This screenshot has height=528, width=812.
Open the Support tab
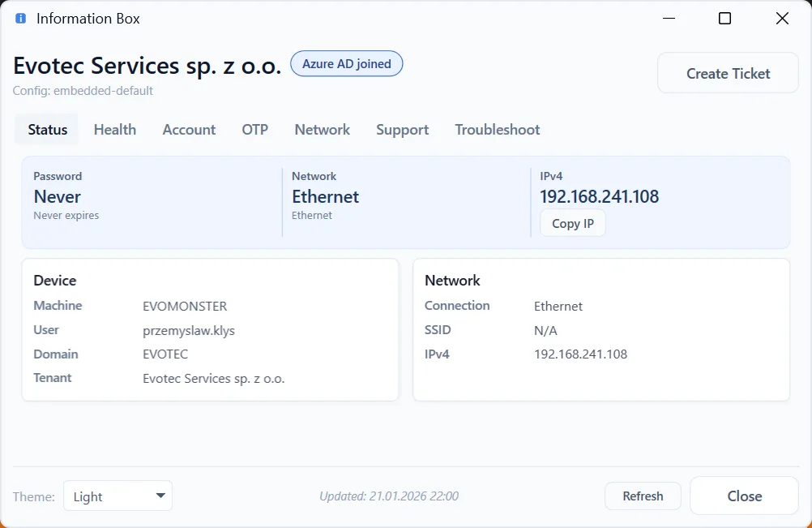coord(403,130)
